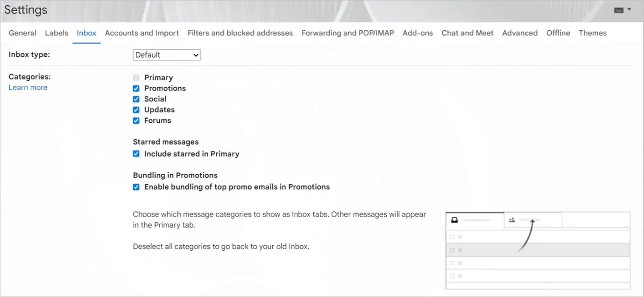Image resolution: width=644 pixels, height=297 pixels.
Task: Switch to the Themes tab
Action: tap(593, 33)
